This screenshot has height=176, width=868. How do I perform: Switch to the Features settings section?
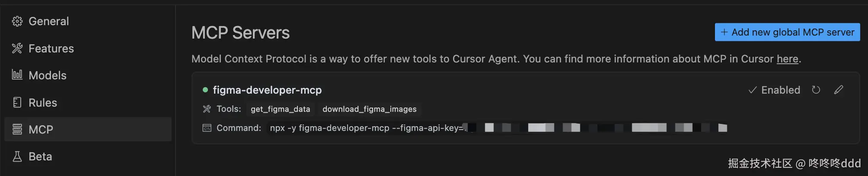pos(51,49)
